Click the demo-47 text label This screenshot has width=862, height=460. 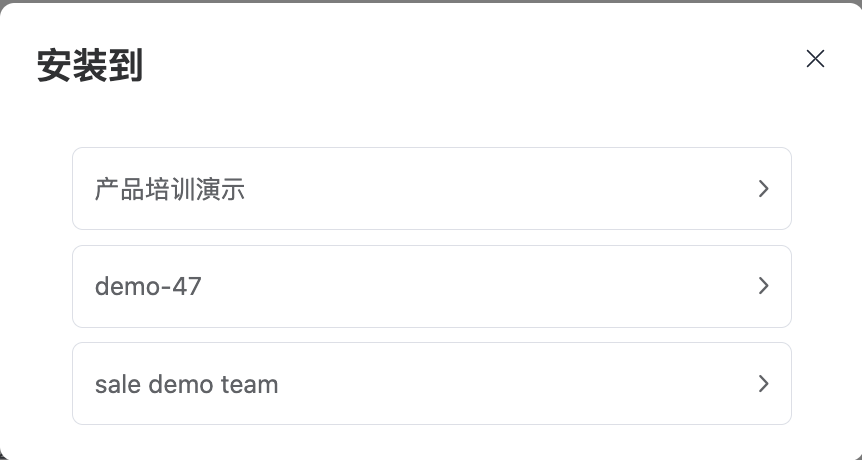click(148, 286)
